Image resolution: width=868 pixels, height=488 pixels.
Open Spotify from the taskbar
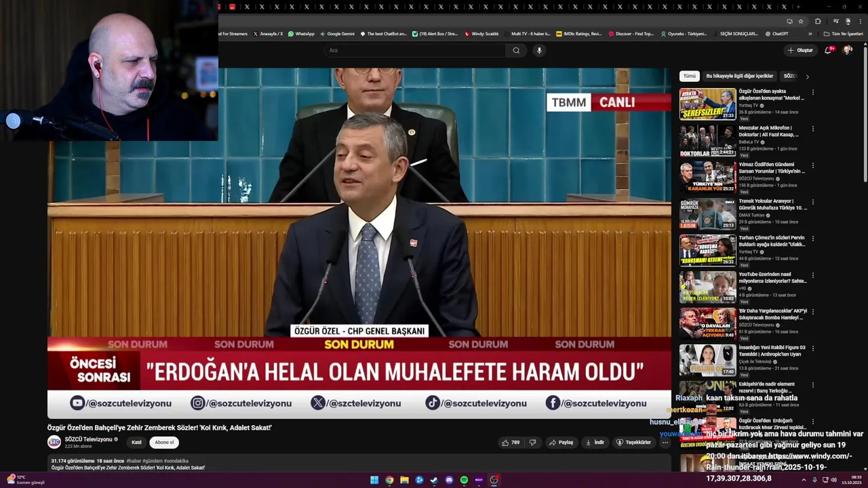click(464, 480)
